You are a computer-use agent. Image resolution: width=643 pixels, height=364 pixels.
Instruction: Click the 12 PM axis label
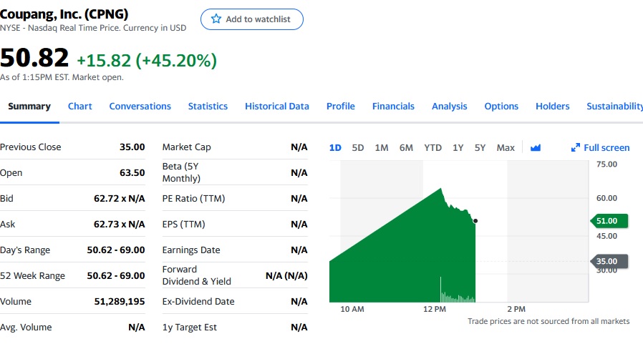click(x=435, y=309)
